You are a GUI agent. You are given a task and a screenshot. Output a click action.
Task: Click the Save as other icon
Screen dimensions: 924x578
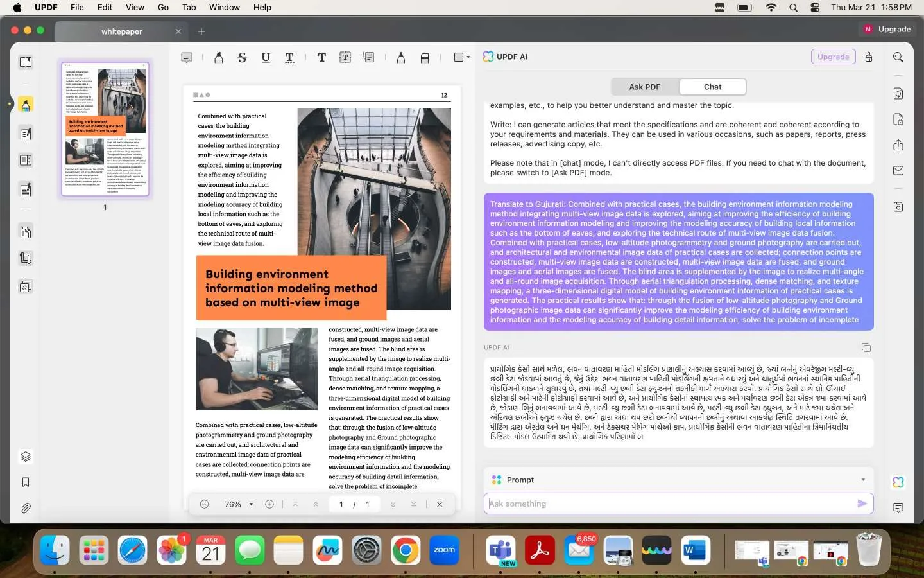[x=898, y=207]
